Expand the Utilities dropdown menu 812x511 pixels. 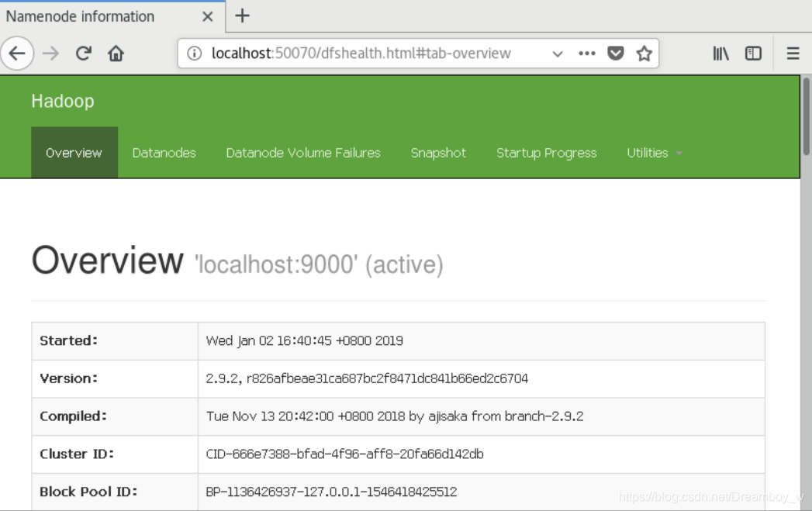coord(655,153)
